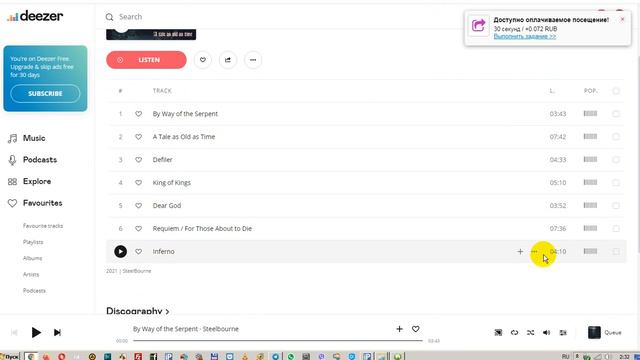640x360 pixels.
Task: Favourite current track in player bar
Action: (416, 329)
